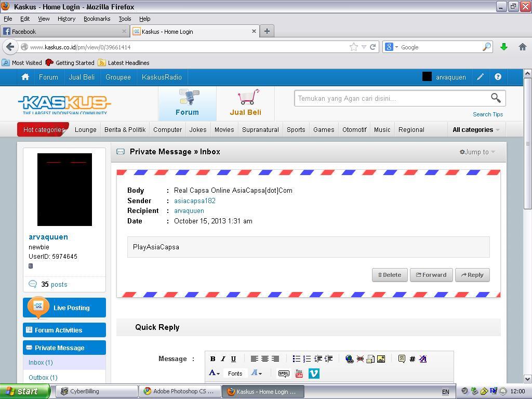Open Outbox (1) folder
This screenshot has width=532, height=399.
[43, 377]
